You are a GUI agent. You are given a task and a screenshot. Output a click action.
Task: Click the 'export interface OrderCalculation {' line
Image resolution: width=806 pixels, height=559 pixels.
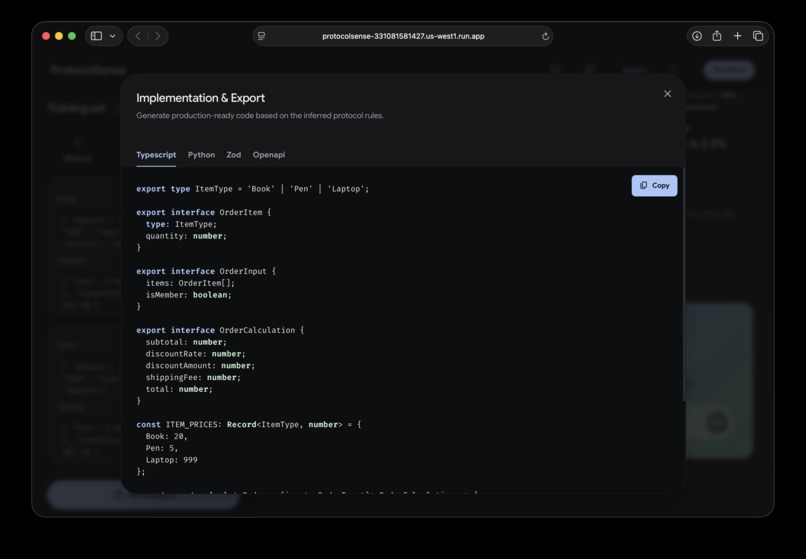[x=220, y=330]
